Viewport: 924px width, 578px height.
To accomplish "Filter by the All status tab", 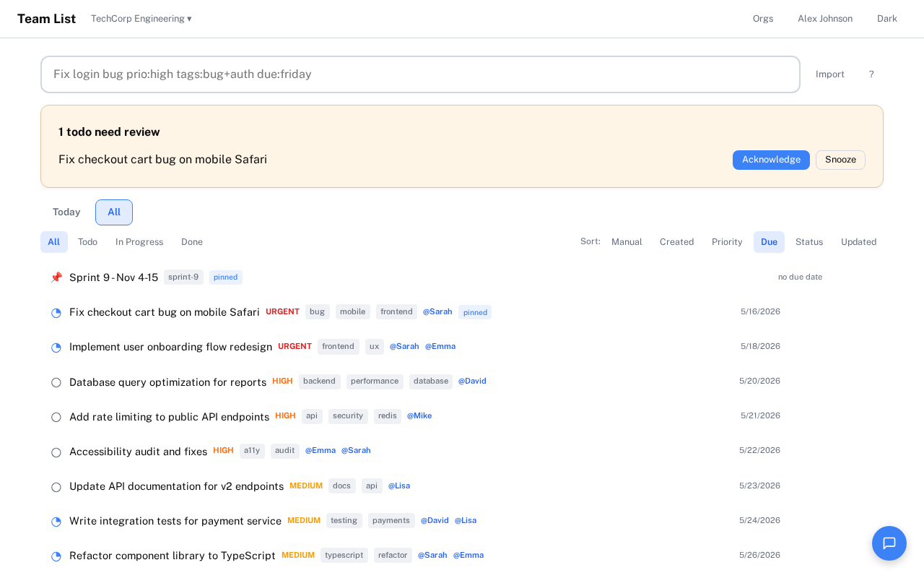I will pyautogui.click(x=54, y=242).
